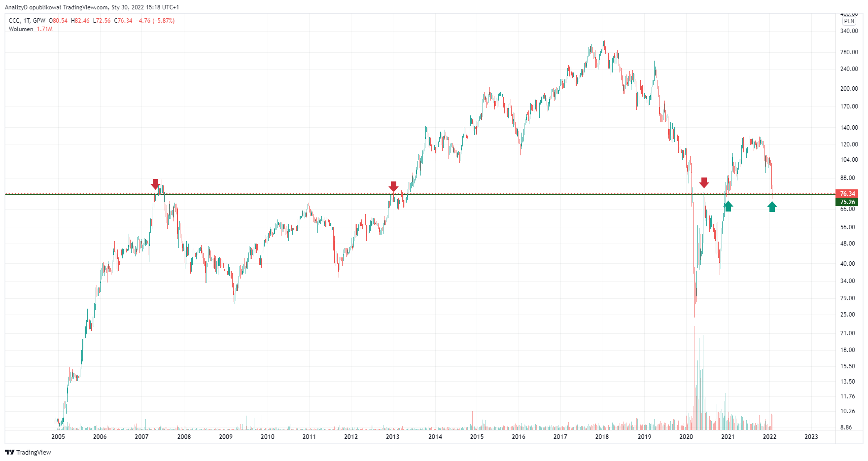Click the 56.00 price scale label
868x461 pixels.
(848, 227)
